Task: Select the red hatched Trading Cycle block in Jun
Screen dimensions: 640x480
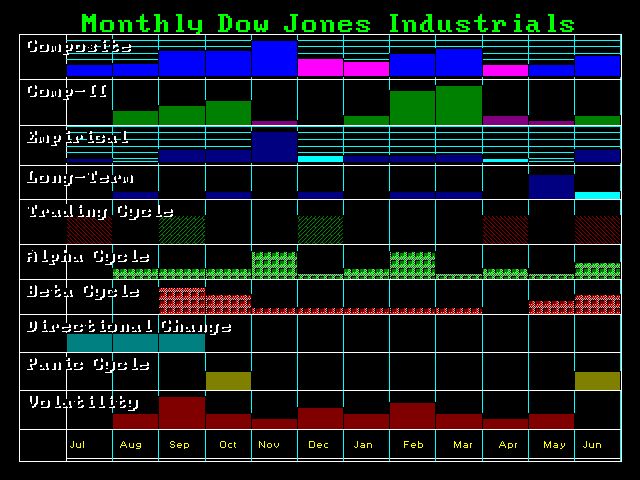Action: tap(598, 230)
